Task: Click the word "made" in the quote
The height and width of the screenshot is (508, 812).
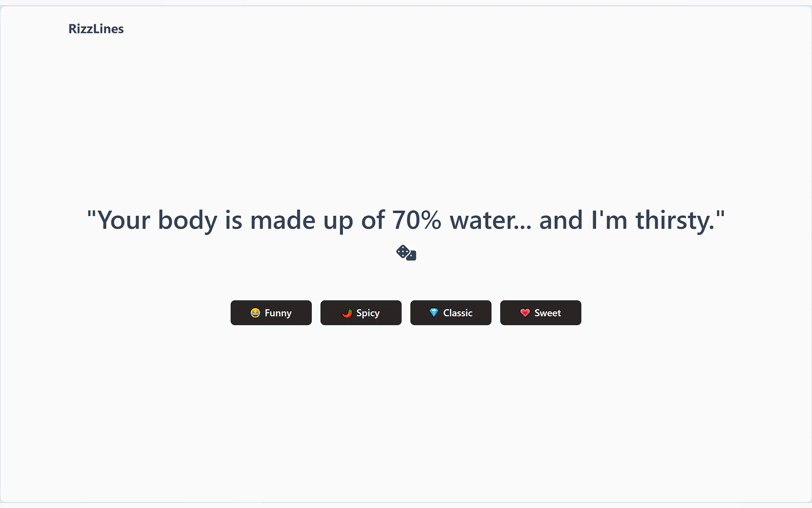Action: click(283, 220)
